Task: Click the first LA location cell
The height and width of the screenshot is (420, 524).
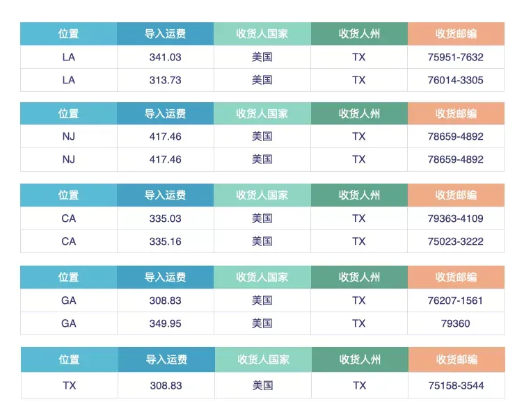Action: click(x=69, y=57)
